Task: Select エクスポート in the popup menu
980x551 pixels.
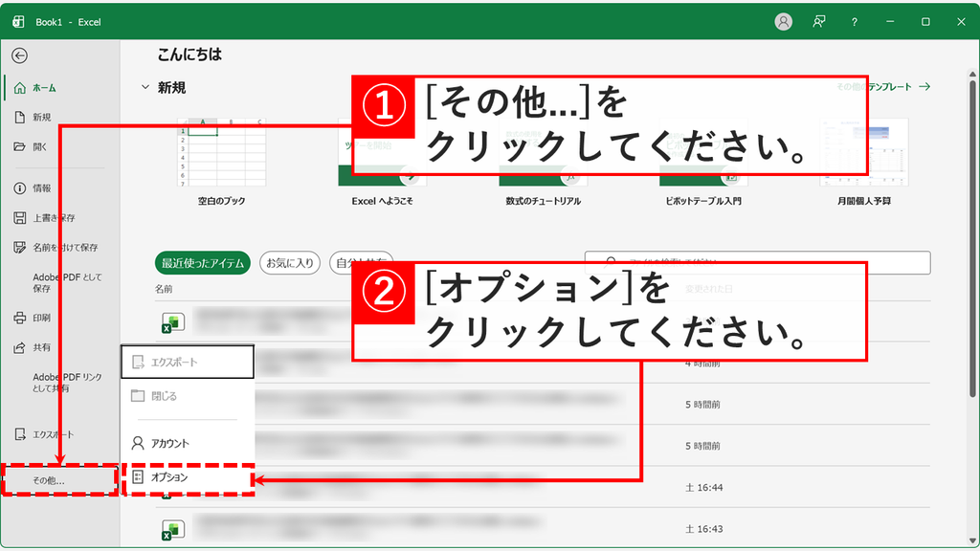Action: (188, 362)
